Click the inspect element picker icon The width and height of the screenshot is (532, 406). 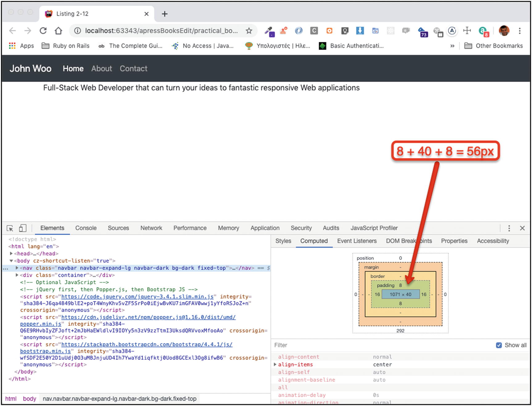tap(10, 228)
